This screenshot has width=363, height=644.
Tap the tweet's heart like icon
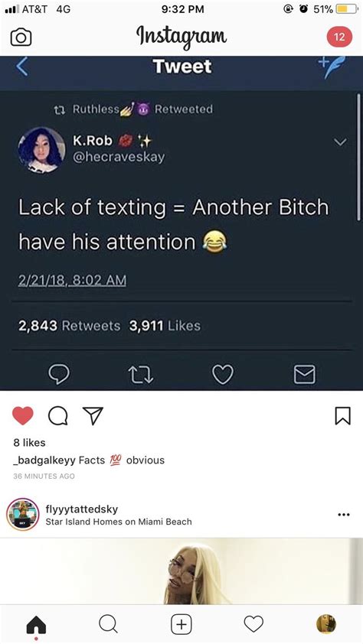223,375
